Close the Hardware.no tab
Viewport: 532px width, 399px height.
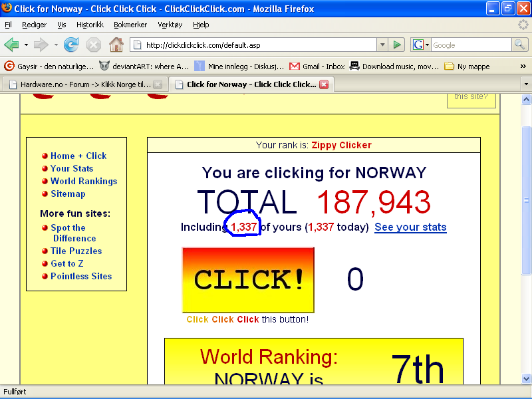coord(158,84)
